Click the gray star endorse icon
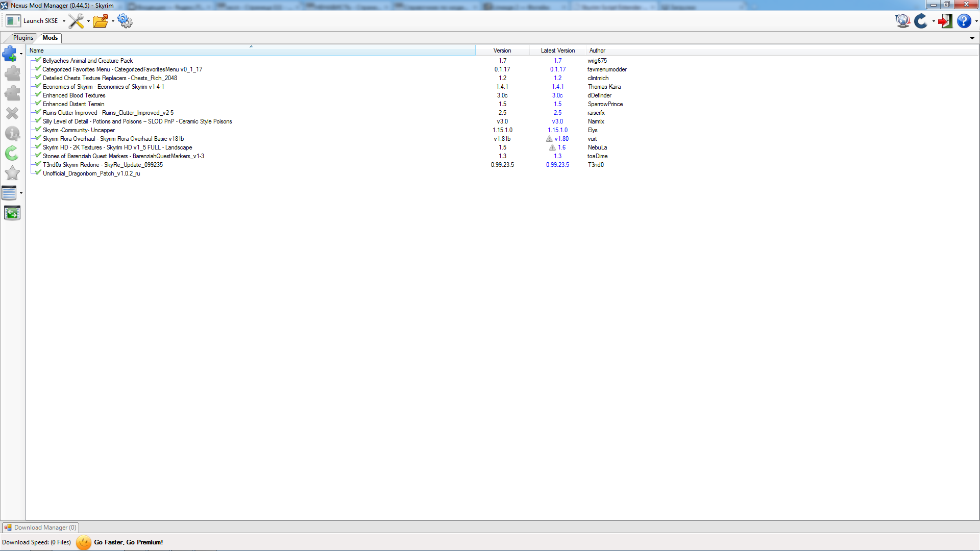Image resolution: width=980 pixels, height=551 pixels. tap(12, 173)
